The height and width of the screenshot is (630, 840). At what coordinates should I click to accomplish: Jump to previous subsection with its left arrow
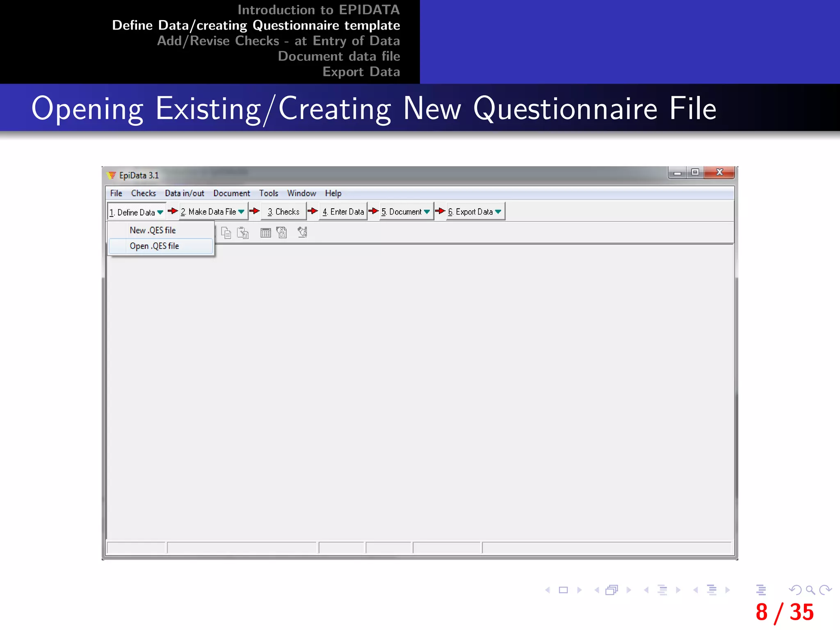coord(646,590)
